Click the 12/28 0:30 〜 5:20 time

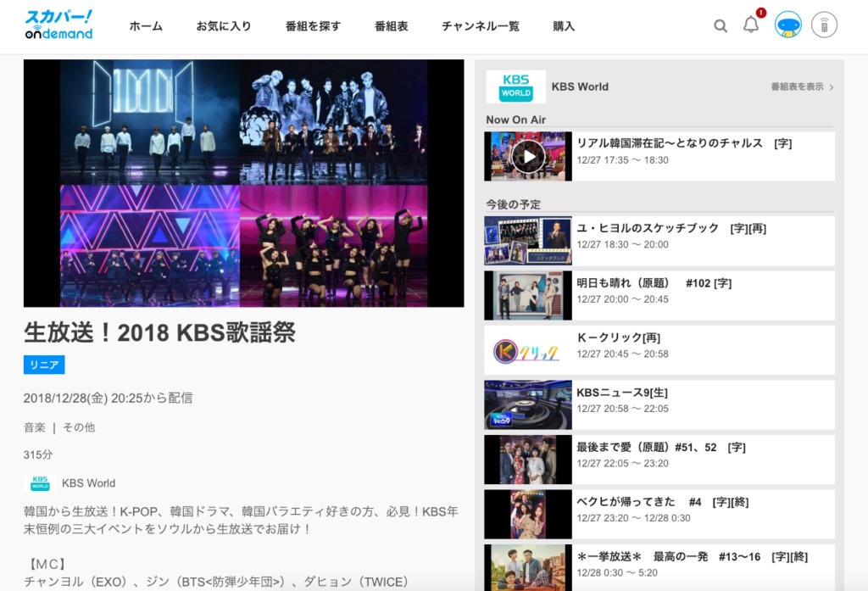click(617, 572)
